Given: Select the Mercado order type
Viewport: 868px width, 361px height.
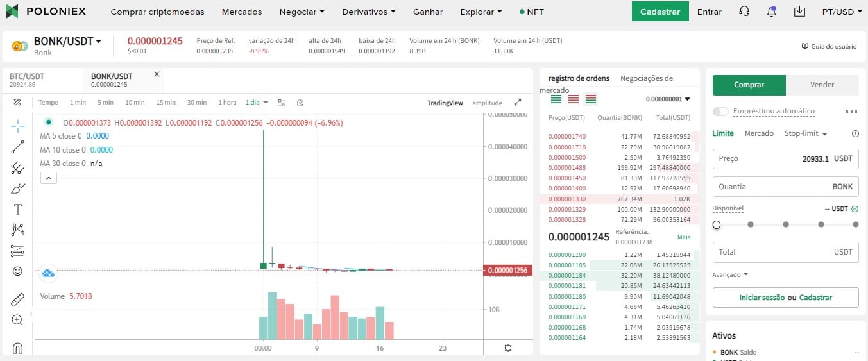Looking at the screenshot, I should tap(759, 133).
